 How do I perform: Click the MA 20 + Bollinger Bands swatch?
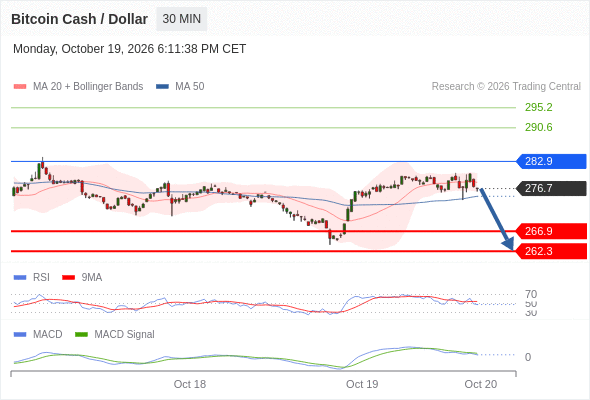click(20, 87)
